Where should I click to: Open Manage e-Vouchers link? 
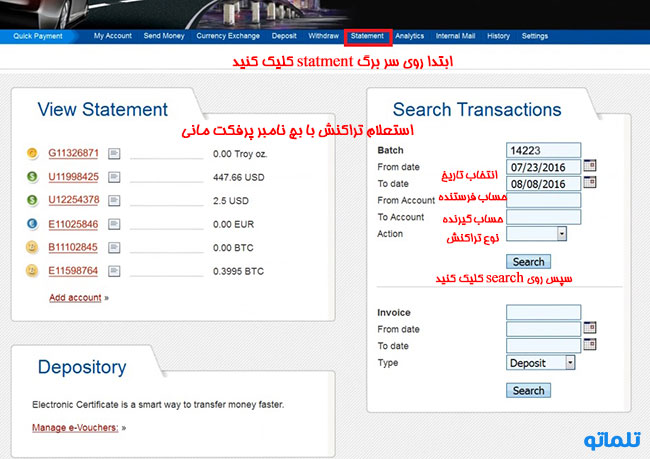point(75,427)
